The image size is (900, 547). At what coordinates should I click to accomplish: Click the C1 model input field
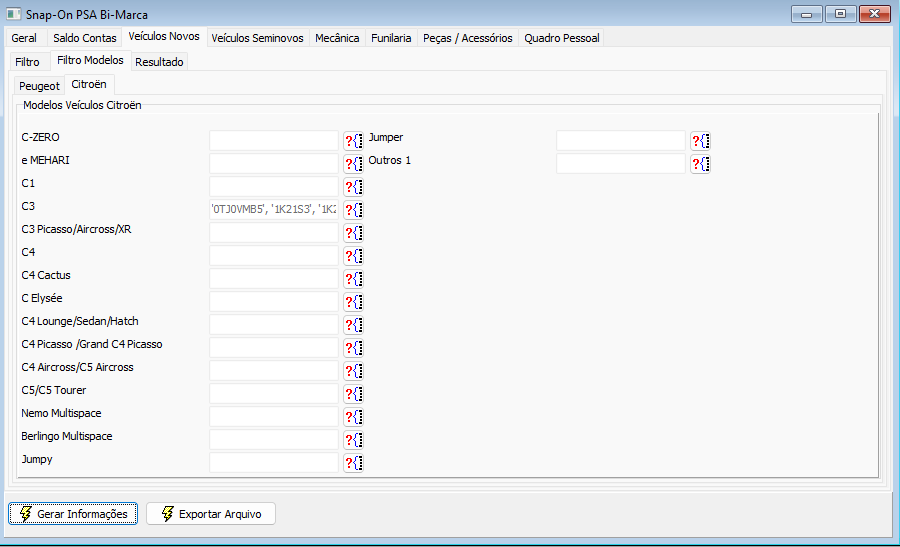point(274,187)
